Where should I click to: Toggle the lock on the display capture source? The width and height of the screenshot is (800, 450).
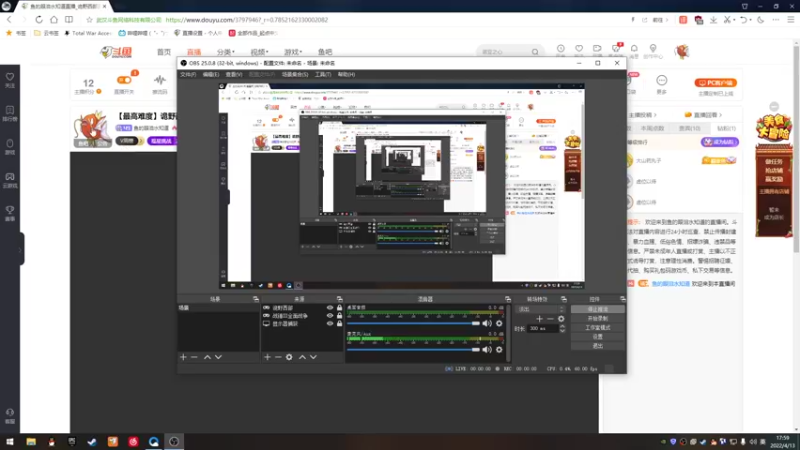click(339, 323)
